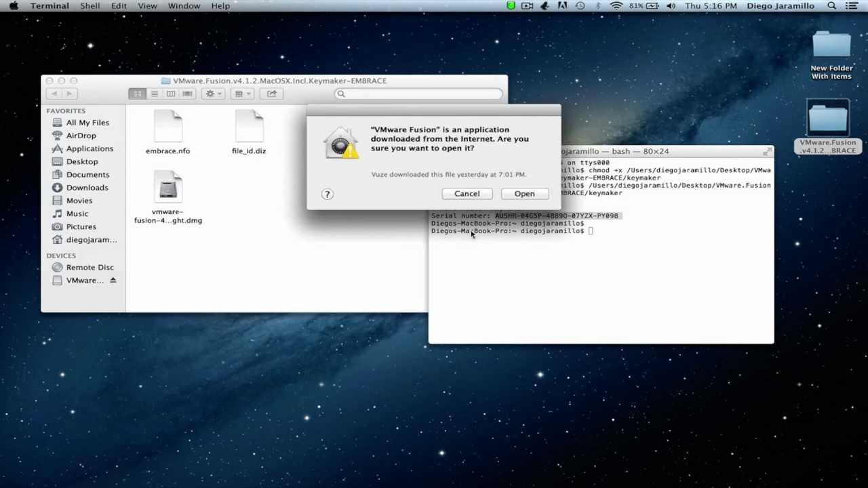The image size is (868, 488).
Task: Go forward in Finder window
Action: (69, 94)
